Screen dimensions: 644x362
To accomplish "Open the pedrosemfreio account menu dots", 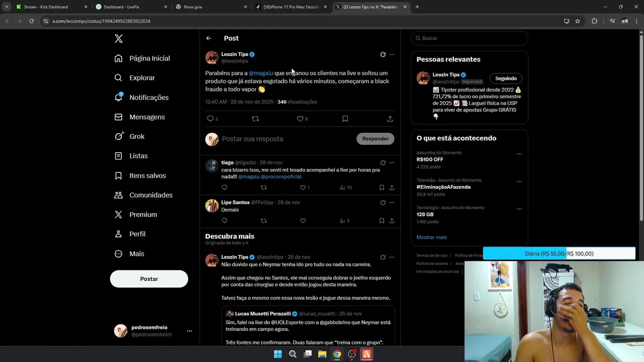I will 190,331.
